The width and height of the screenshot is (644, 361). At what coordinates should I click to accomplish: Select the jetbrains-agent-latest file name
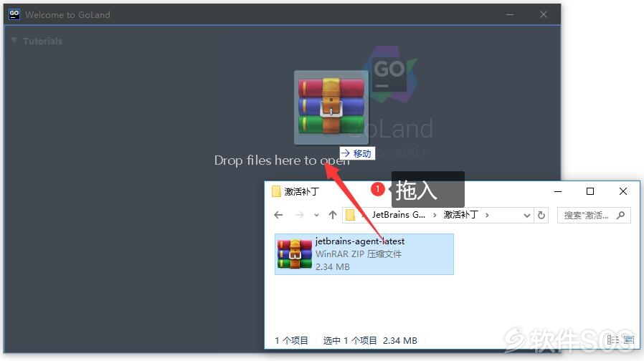pos(360,241)
